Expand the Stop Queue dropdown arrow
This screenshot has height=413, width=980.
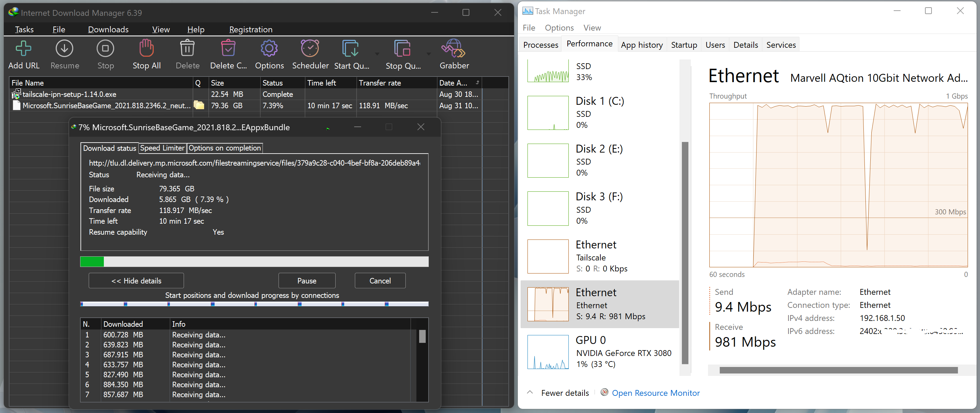click(429, 54)
